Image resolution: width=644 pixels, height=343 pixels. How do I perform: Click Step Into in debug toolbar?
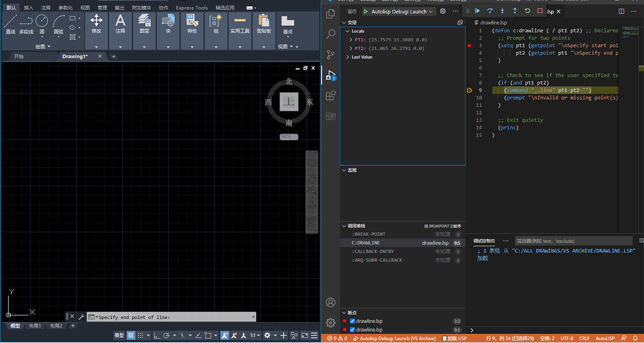[502, 11]
